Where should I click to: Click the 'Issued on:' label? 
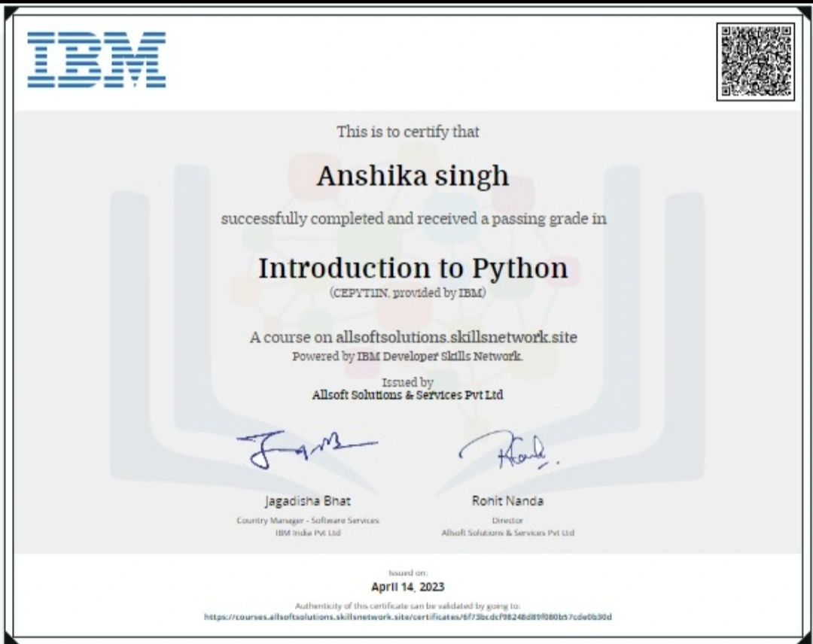click(408, 573)
